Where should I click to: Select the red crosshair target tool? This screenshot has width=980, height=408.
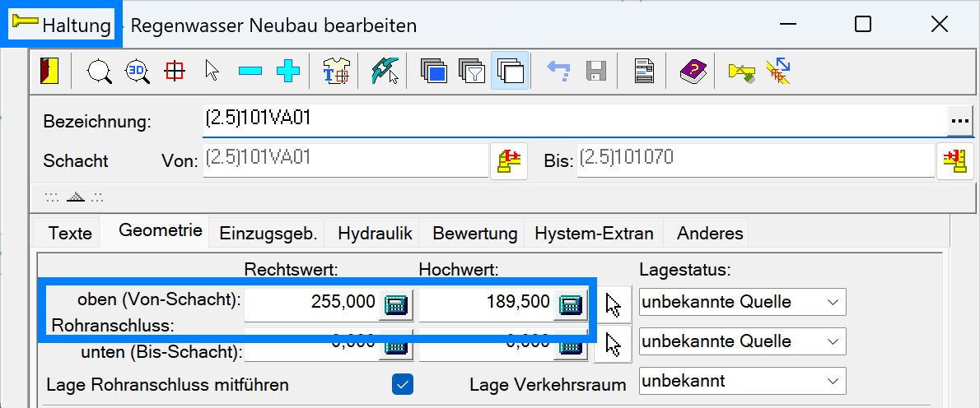pyautogui.click(x=174, y=72)
